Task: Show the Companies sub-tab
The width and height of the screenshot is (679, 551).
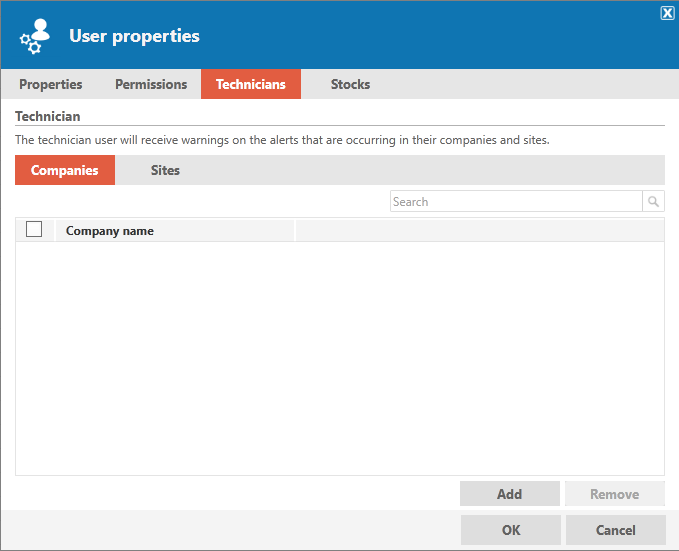Action: tap(65, 170)
